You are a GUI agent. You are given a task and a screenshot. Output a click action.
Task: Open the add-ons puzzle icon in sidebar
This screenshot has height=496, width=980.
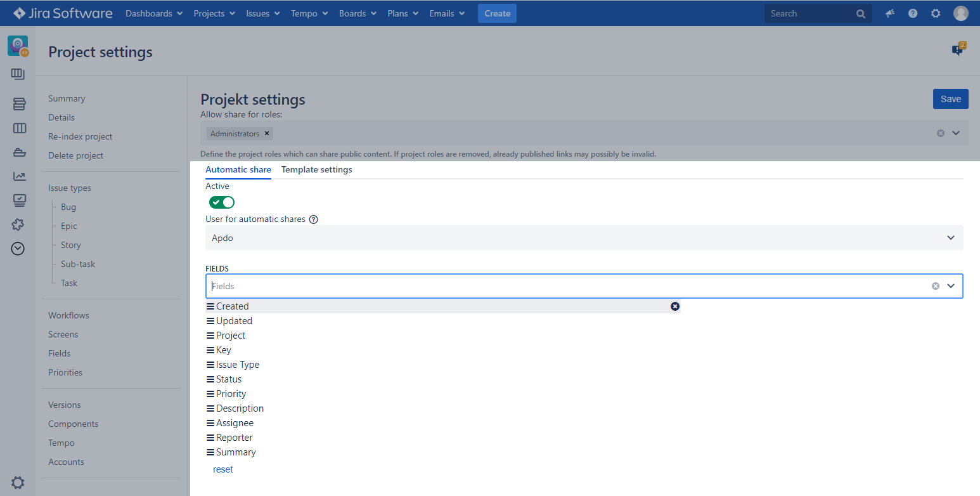point(19,225)
